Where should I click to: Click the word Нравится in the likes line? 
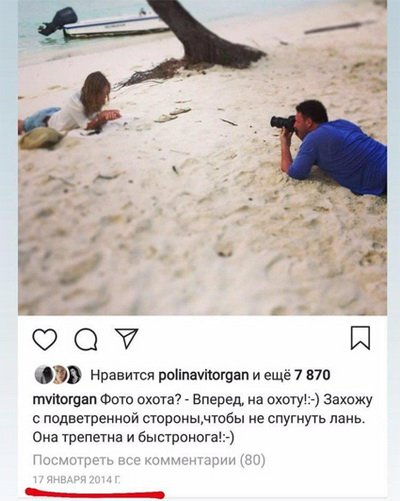tap(122, 375)
